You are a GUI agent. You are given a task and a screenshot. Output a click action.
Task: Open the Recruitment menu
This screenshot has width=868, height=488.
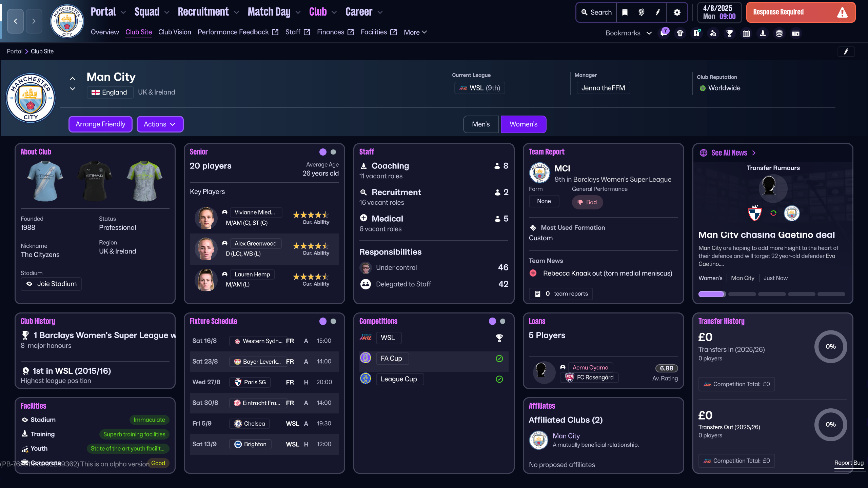click(208, 12)
